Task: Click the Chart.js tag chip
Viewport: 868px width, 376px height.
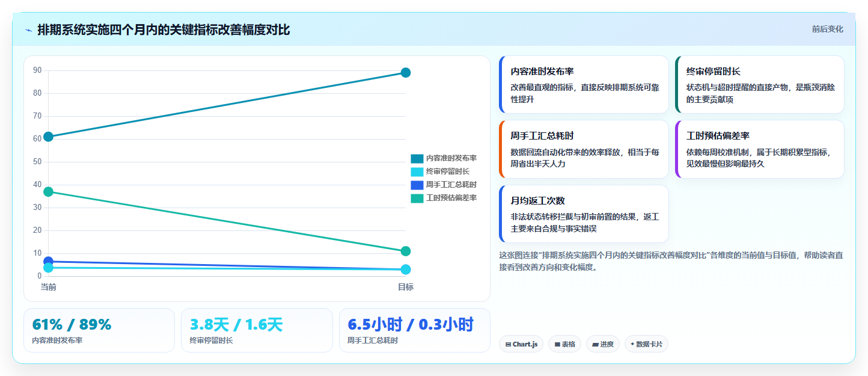Action: pos(521,344)
